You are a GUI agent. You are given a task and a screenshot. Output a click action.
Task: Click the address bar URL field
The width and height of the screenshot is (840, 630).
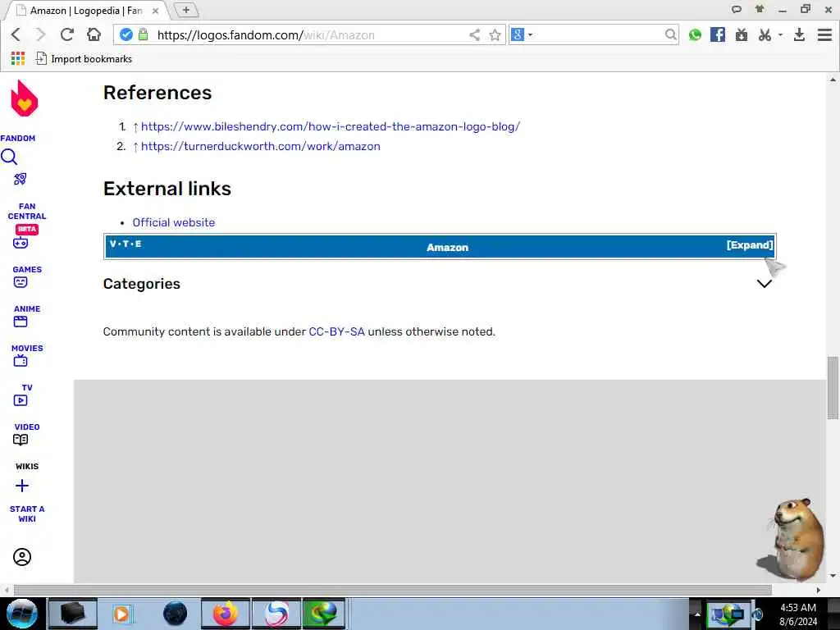click(311, 34)
